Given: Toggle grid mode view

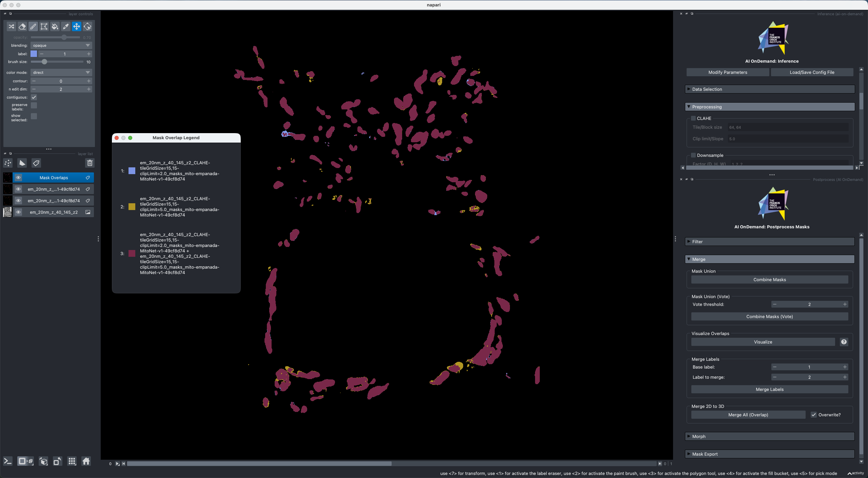Looking at the screenshot, I should [x=72, y=461].
